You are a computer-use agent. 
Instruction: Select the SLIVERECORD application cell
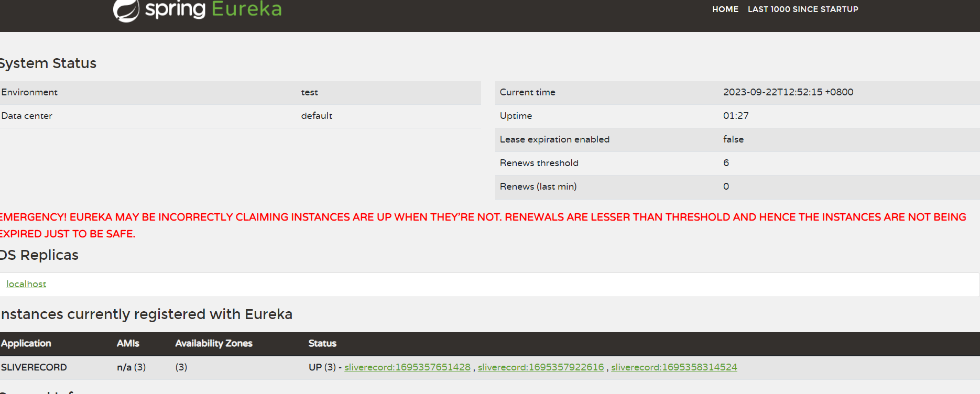34,367
